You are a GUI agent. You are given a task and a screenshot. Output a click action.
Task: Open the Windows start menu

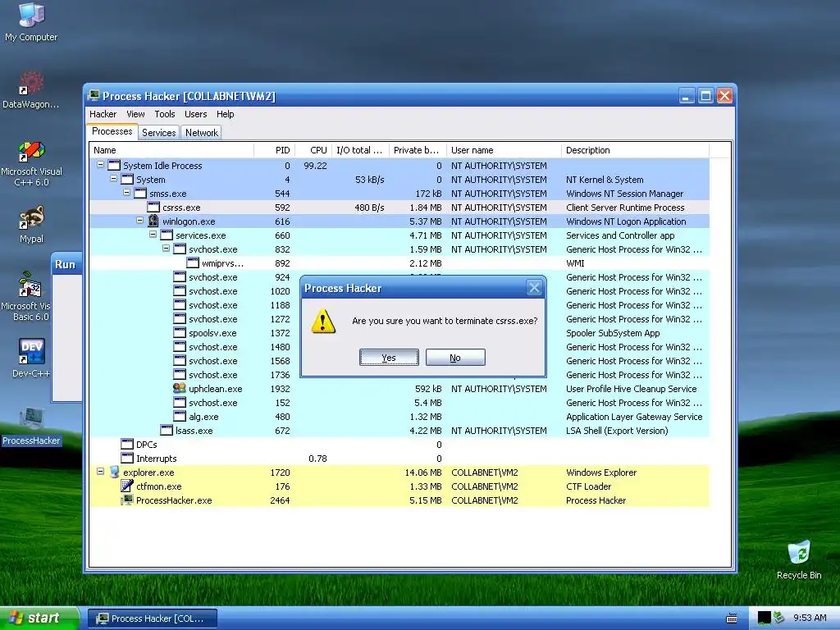pos(39,619)
